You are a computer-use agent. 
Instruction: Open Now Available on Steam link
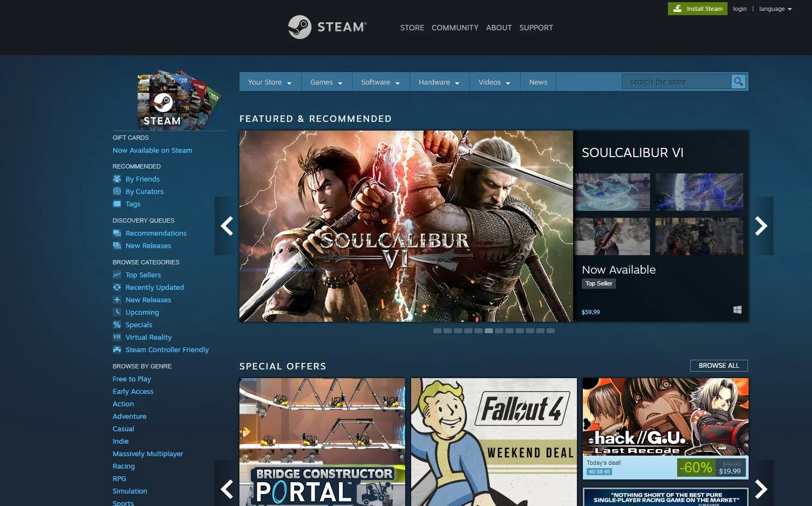152,150
